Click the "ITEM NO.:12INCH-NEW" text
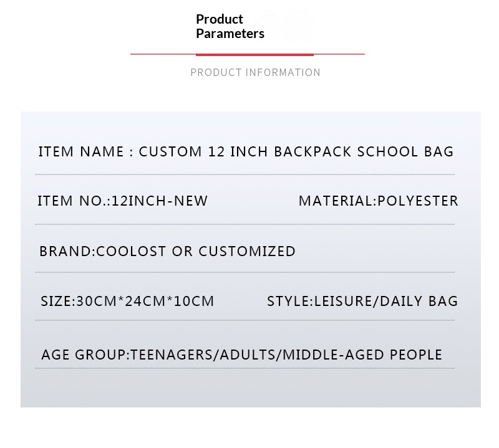The height and width of the screenshot is (448, 499). click(x=123, y=201)
